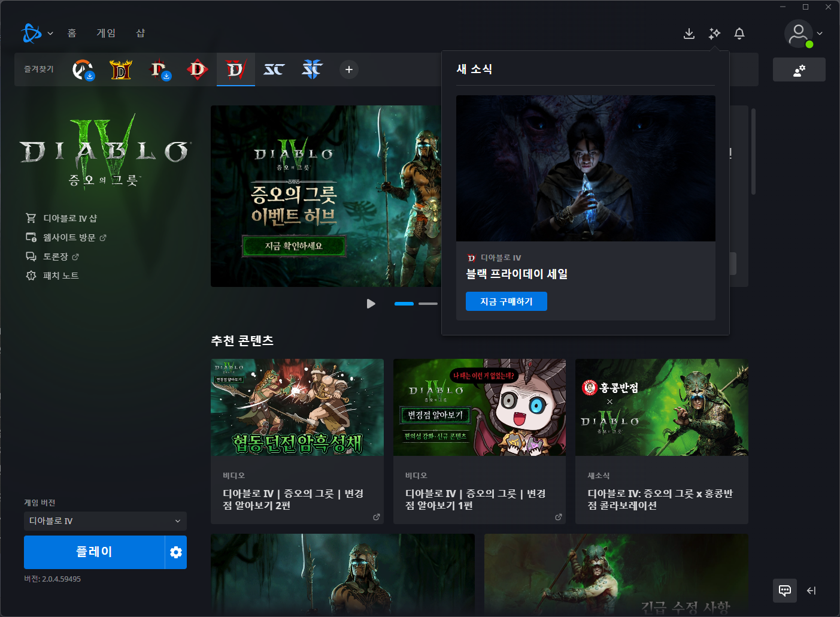Click the 긴급 수정 사항 card
The width and height of the screenshot is (840, 617).
616,574
